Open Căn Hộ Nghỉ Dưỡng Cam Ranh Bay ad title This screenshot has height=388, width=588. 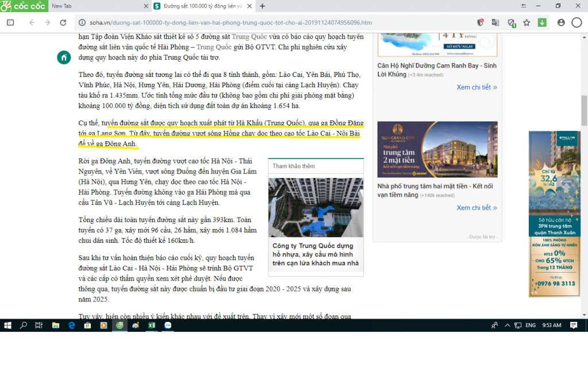pos(437,69)
